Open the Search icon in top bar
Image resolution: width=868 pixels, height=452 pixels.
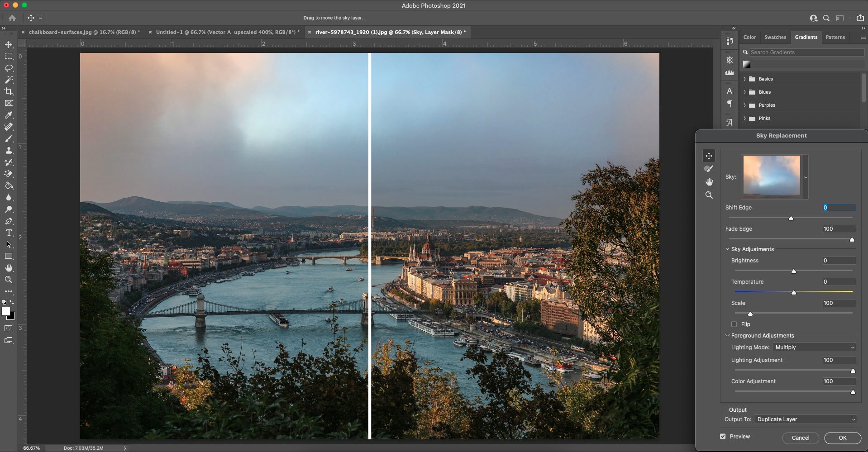(826, 18)
